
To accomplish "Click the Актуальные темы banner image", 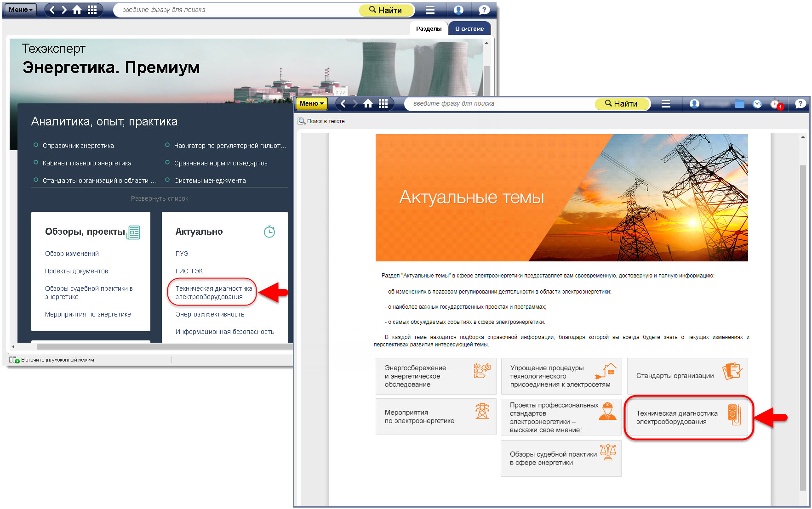I will click(x=561, y=198).
